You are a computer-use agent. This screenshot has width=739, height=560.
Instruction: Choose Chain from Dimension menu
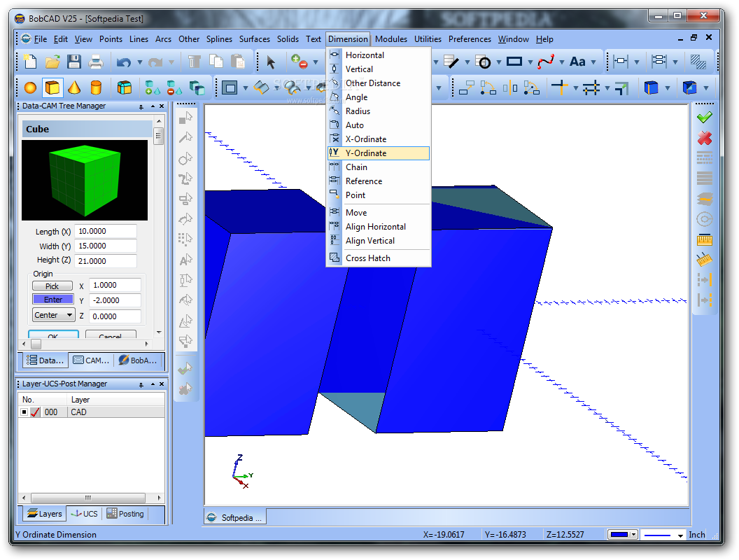click(379, 167)
